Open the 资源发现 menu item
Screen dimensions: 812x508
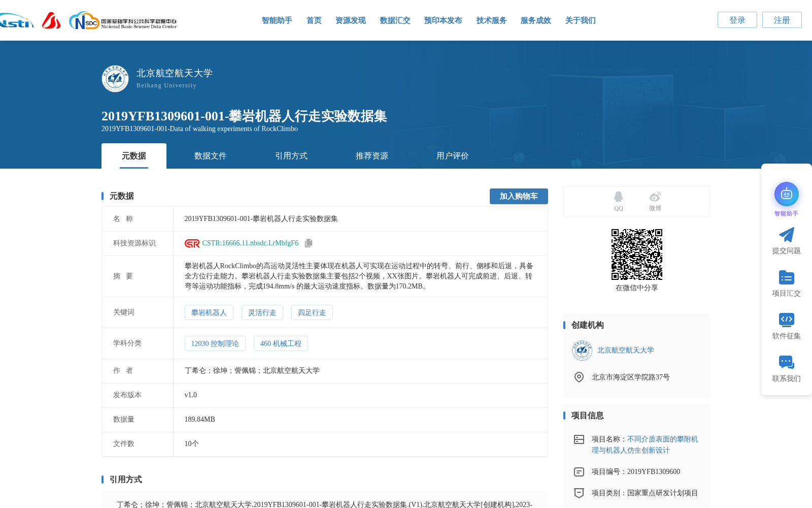pos(351,20)
